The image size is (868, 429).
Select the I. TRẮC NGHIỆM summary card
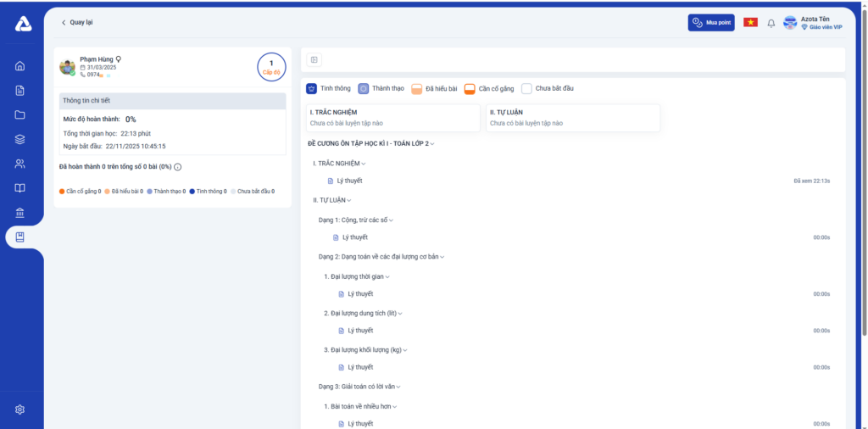click(x=393, y=118)
